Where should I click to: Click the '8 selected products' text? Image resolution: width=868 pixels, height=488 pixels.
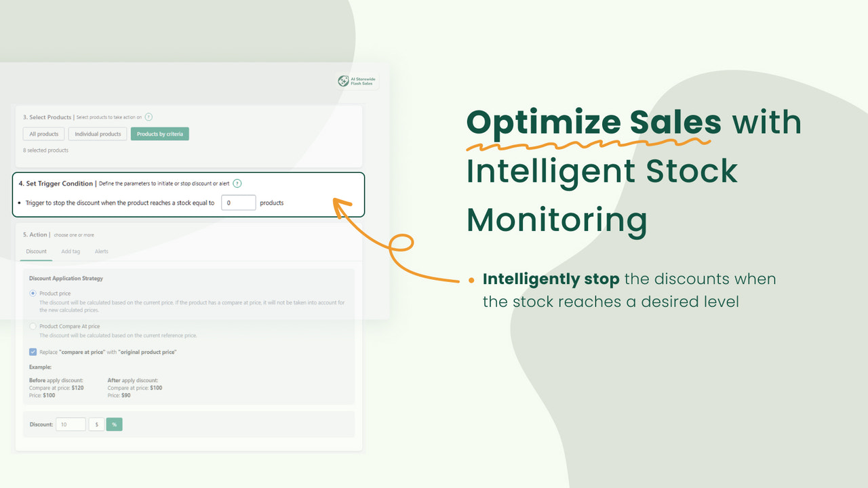[x=45, y=150]
